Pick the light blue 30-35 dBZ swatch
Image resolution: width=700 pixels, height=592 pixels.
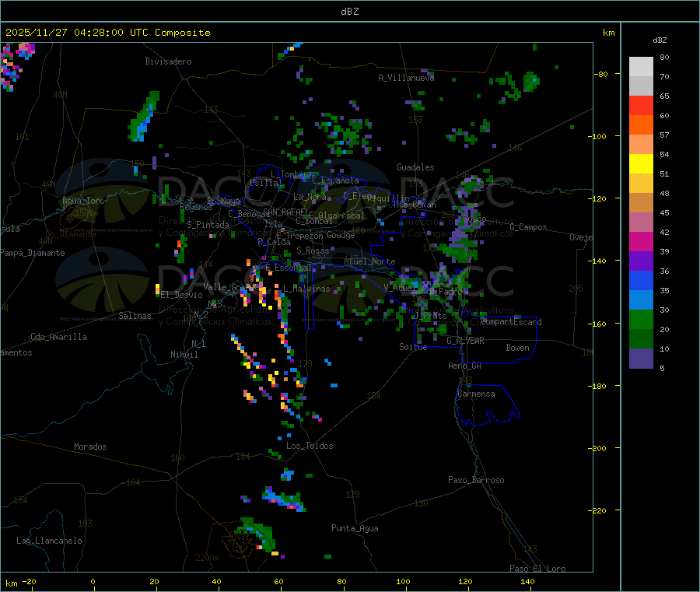click(x=641, y=300)
